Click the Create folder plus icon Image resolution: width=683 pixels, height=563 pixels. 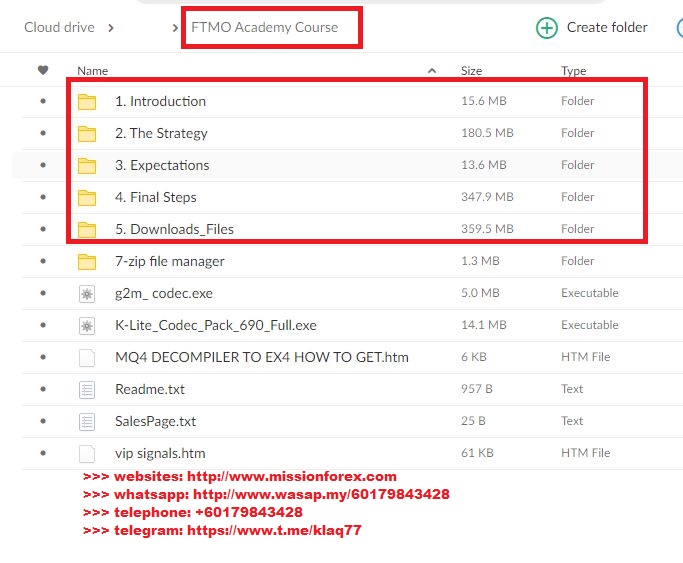coord(546,28)
